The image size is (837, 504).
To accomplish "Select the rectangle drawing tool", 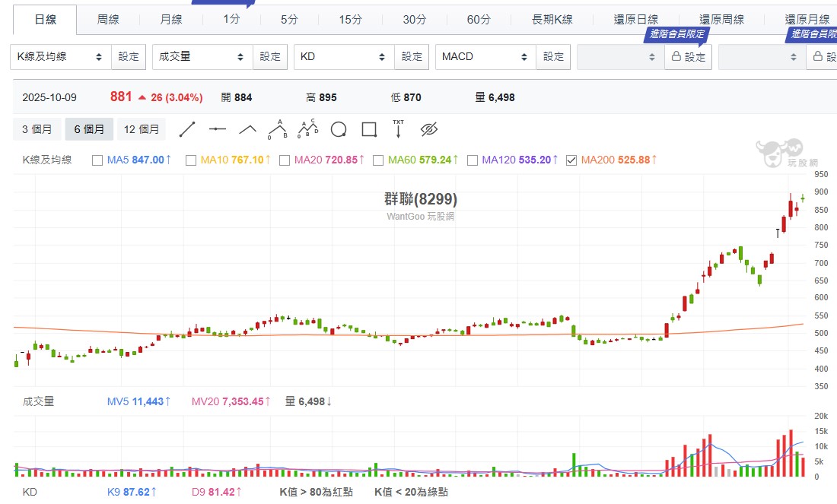I will pos(368,129).
